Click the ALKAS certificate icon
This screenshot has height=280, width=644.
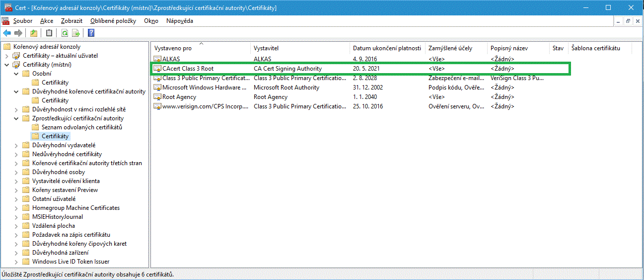pos(157,60)
